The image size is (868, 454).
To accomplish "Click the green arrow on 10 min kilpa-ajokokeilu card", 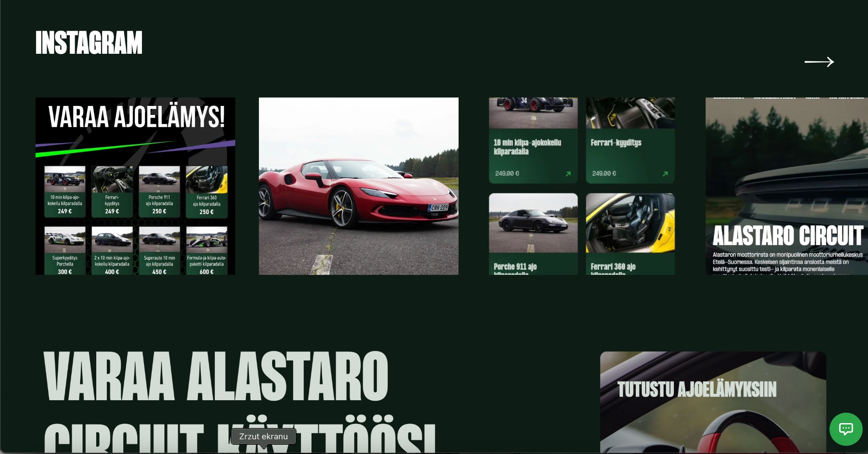I will 569,173.
